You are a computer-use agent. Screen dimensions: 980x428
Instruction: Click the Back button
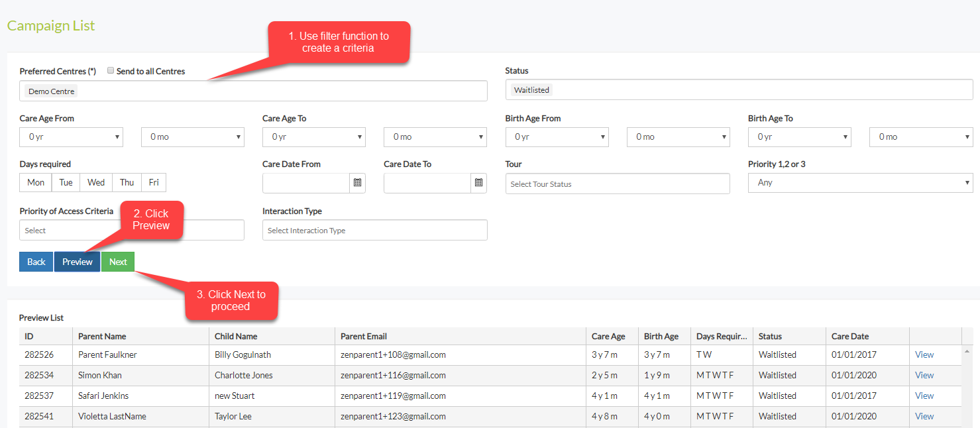[36, 262]
